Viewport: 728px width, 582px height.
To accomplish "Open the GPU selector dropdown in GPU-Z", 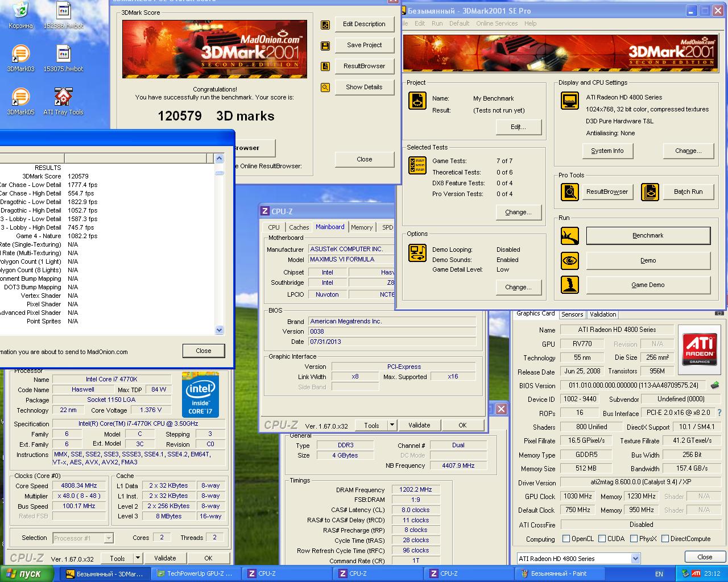I will coord(635,559).
